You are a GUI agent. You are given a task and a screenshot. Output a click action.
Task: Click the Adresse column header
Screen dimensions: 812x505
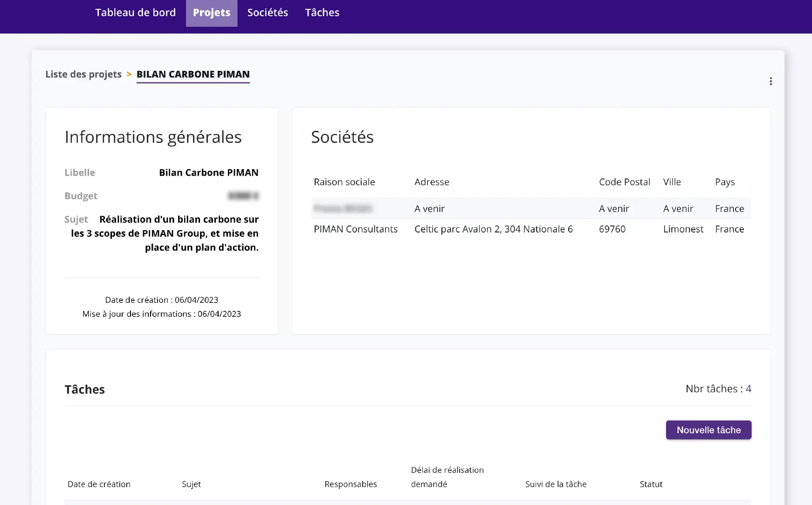coord(432,182)
